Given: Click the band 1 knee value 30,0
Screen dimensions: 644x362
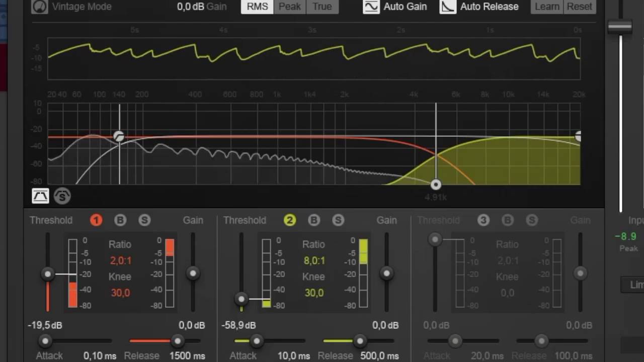Looking at the screenshot, I should (120, 293).
